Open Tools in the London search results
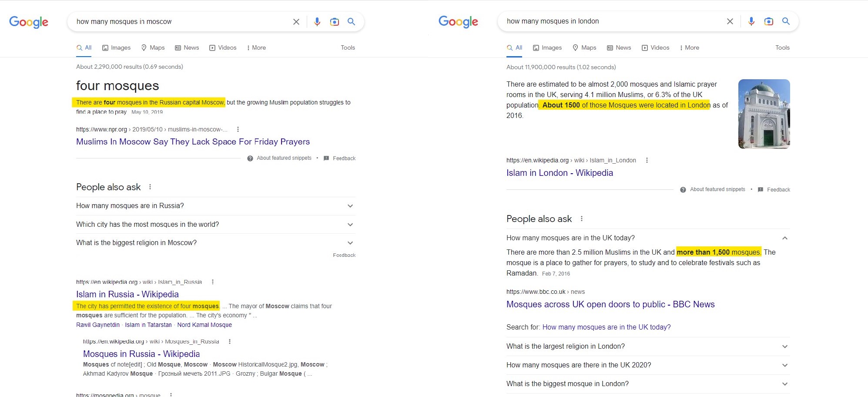Image resolution: width=868 pixels, height=397 pixels. tap(782, 48)
